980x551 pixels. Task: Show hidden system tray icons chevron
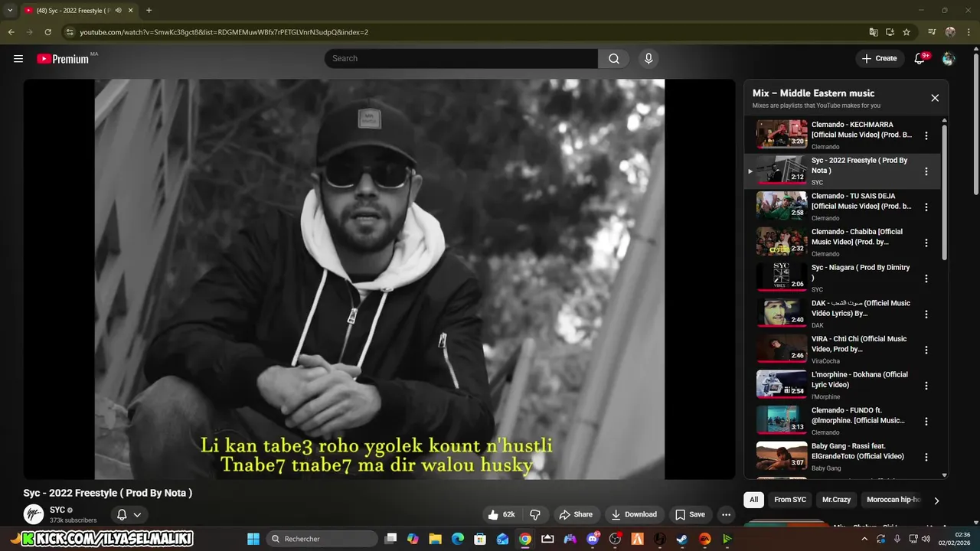coord(864,539)
